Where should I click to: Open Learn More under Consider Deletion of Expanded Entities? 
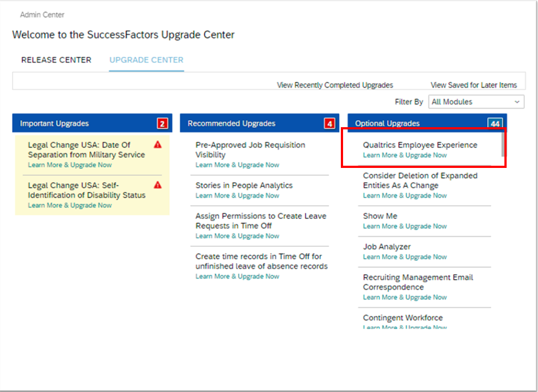pos(405,195)
